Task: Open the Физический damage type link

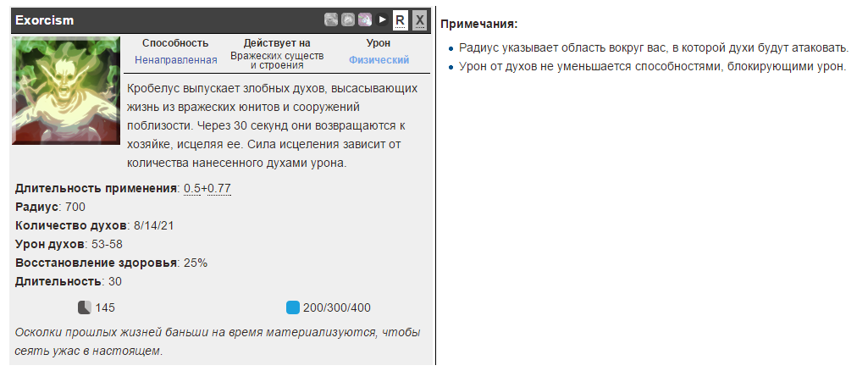Action: click(x=379, y=60)
